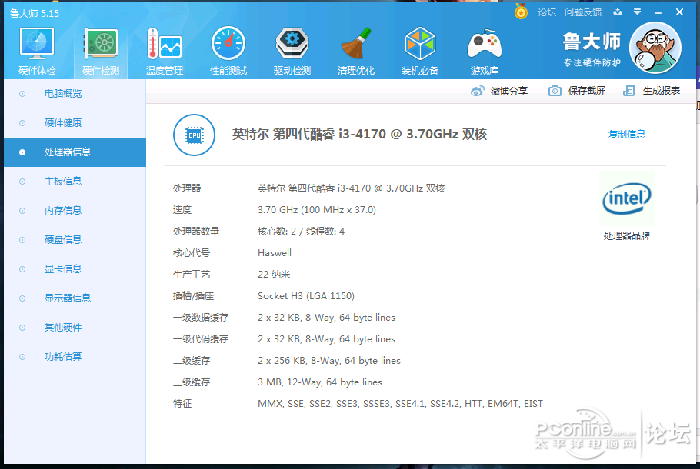Select 显卡信息 in the sidebar
The width and height of the screenshot is (700, 469).
[75, 269]
